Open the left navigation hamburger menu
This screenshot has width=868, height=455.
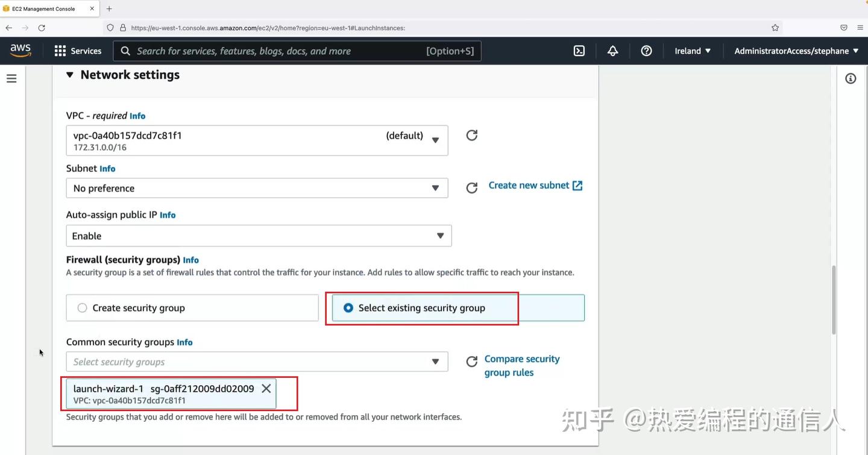tap(11, 78)
